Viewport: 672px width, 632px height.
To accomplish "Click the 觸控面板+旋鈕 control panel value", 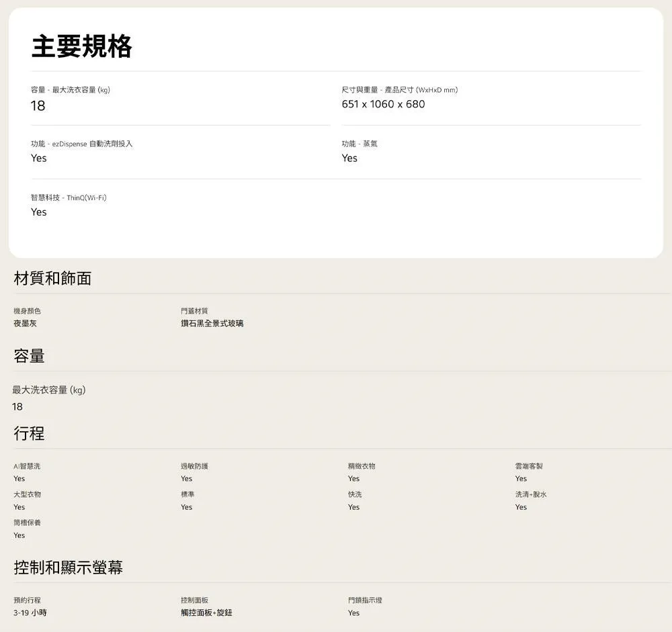I will coord(206,613).
